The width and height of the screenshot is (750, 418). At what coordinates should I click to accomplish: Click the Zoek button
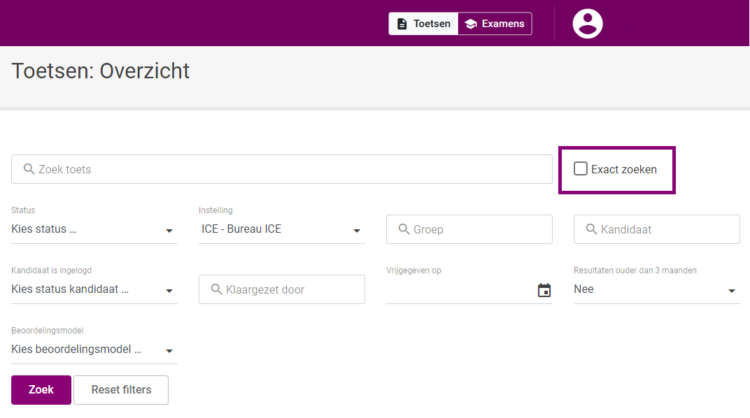click(41, 390)
